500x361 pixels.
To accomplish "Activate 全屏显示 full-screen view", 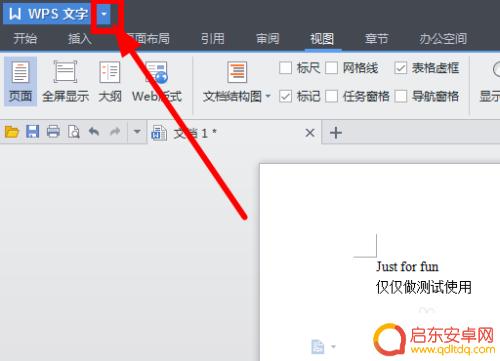I will coord(66,81).
